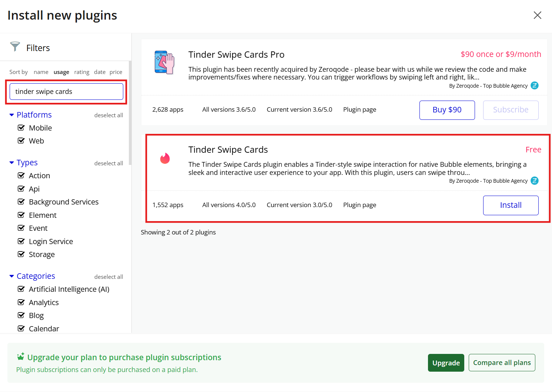Screen dimensions: 552x392
Task: Close the Install new plugins dialog
Action: tap(537, 15)
